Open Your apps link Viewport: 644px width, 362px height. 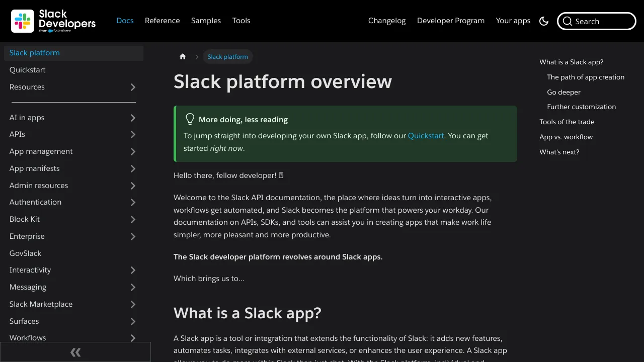point(513,21)
